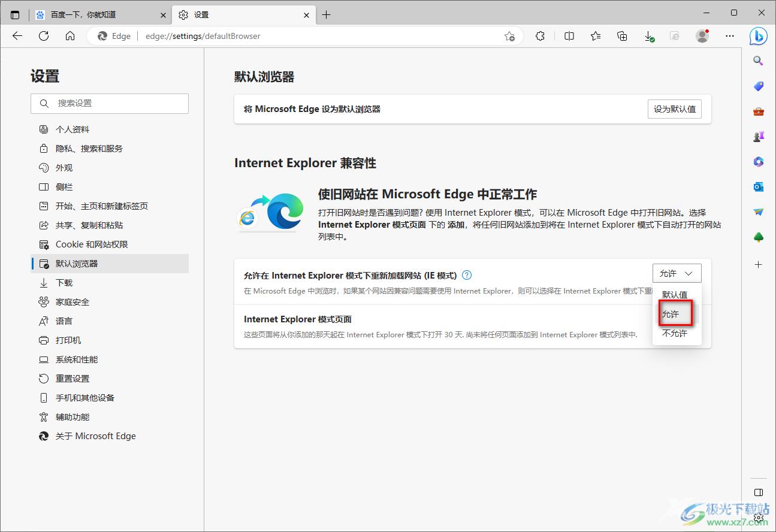776x532 pixels.
Task: Open the tools briefcase sidebar icon
Action: click(x=758, y=111)
